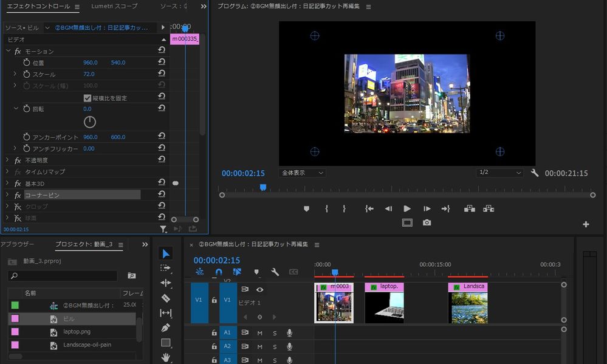Open the 1/2 playback resolution dropdown
The image size is (607, 364).
500,173
